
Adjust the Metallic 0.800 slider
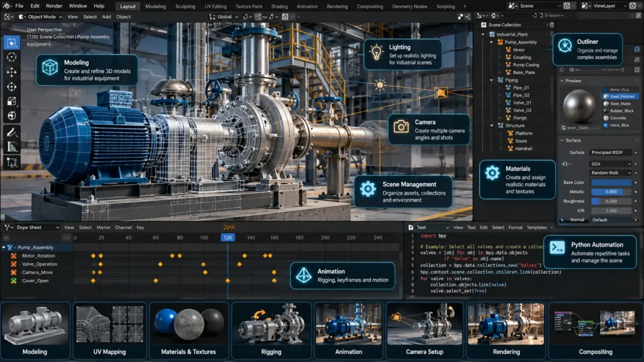click(611, 192)
